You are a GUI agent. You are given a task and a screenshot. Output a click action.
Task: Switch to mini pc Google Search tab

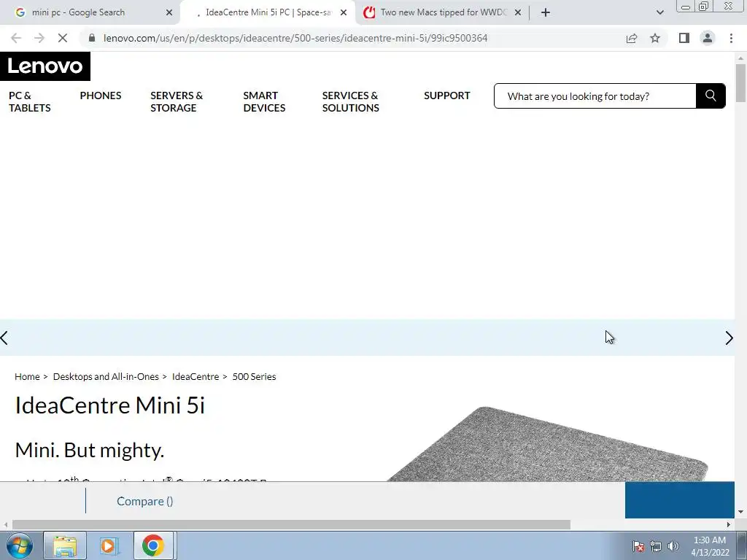[x=90, y=12]
